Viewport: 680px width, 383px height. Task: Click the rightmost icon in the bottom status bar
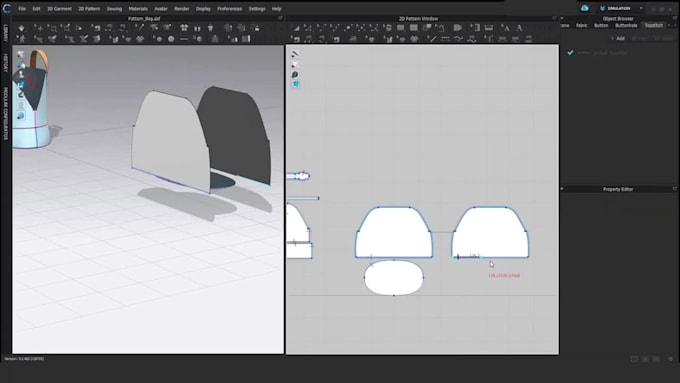coord(671,359)
